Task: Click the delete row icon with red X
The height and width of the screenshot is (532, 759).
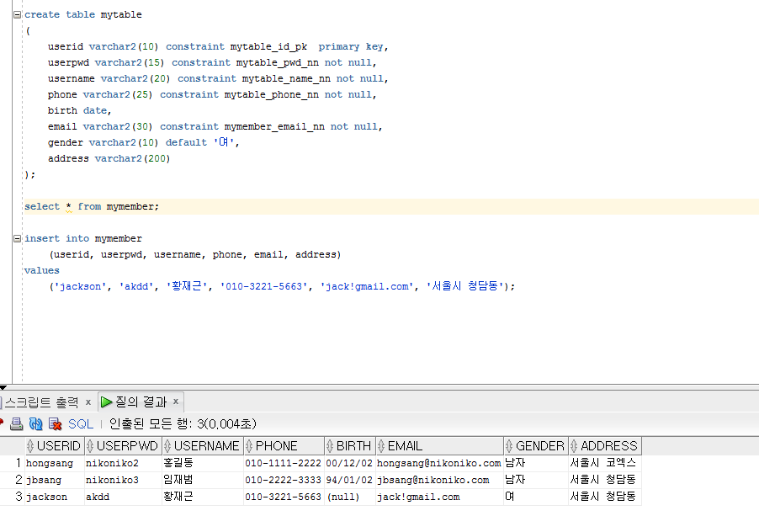Action: point(56,424)
